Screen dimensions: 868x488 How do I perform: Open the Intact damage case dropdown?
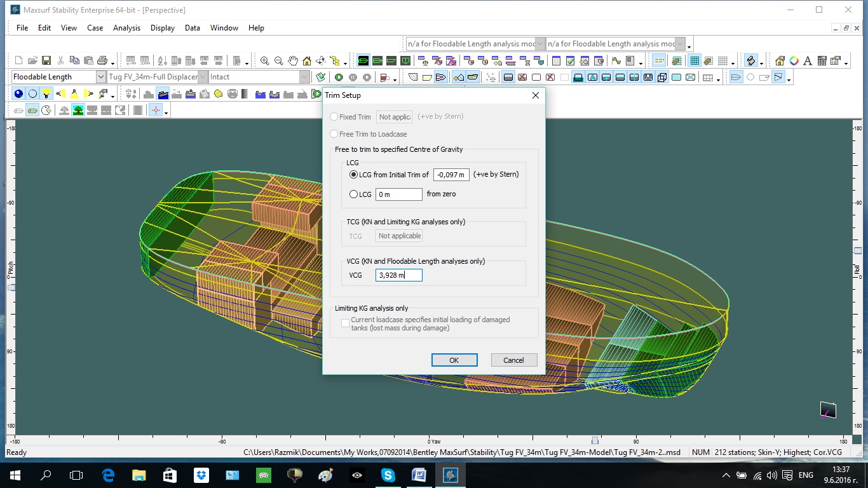point(304,77)
